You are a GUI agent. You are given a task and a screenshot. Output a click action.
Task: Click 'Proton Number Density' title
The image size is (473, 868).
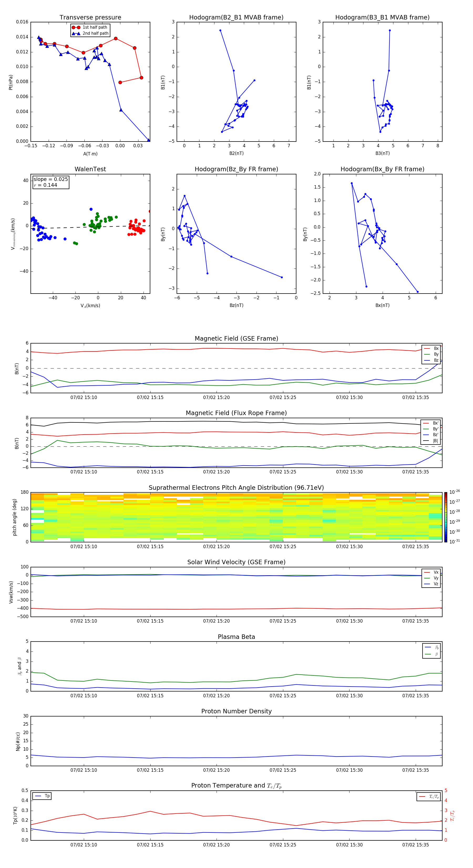pyautogui.click(x=236, y=711)
